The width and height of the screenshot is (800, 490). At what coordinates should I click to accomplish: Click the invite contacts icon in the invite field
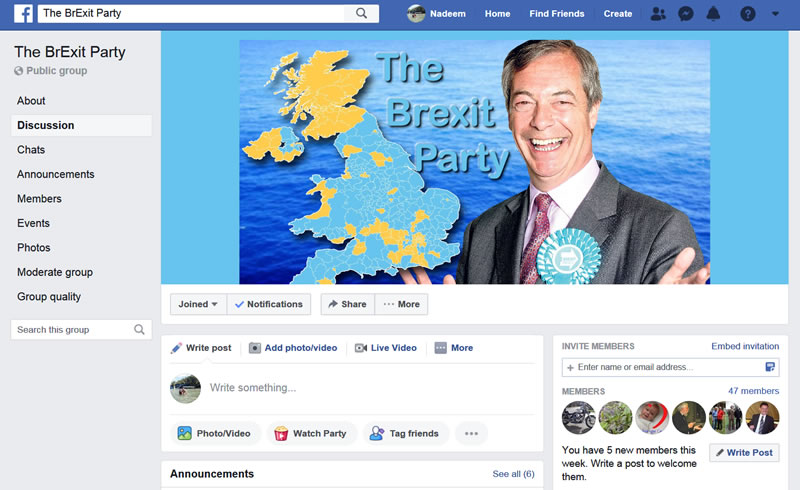click(770, 367)
